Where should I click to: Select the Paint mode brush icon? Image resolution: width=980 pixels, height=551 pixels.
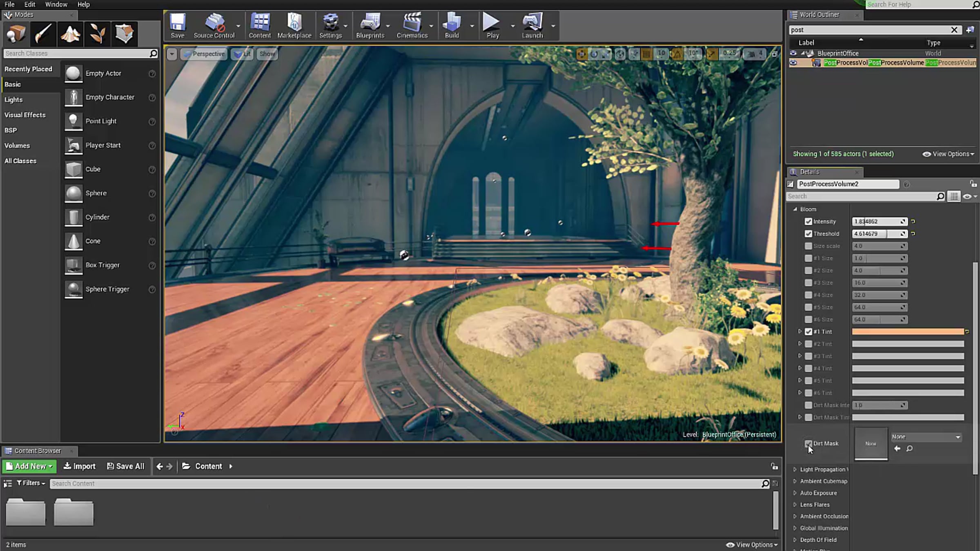43,33
